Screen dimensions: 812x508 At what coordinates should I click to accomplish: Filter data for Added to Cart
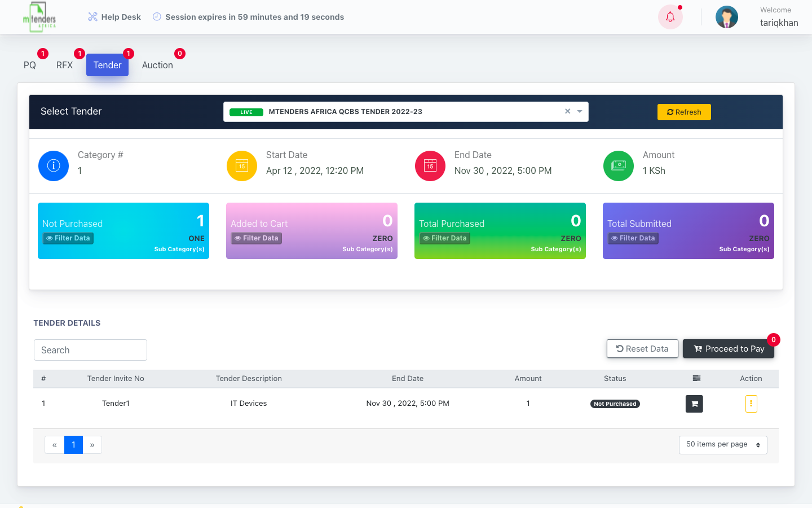(257, 238)
